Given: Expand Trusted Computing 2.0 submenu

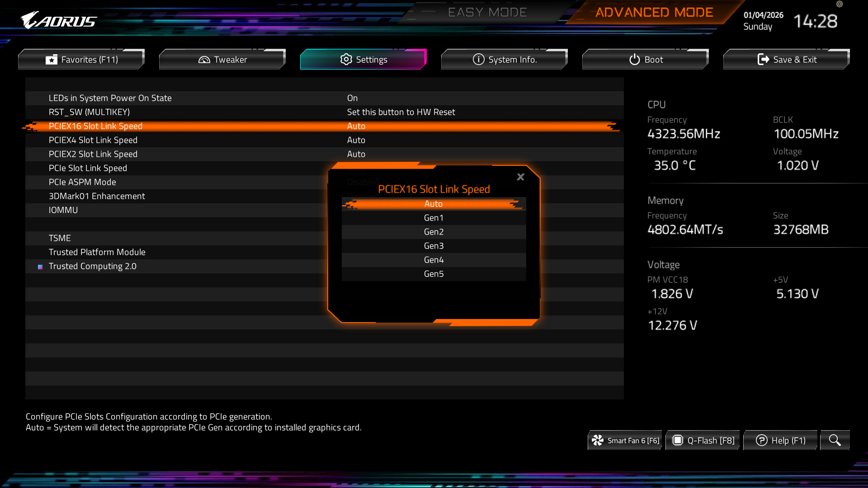Looking at the screenshot, I should [93, 266].
